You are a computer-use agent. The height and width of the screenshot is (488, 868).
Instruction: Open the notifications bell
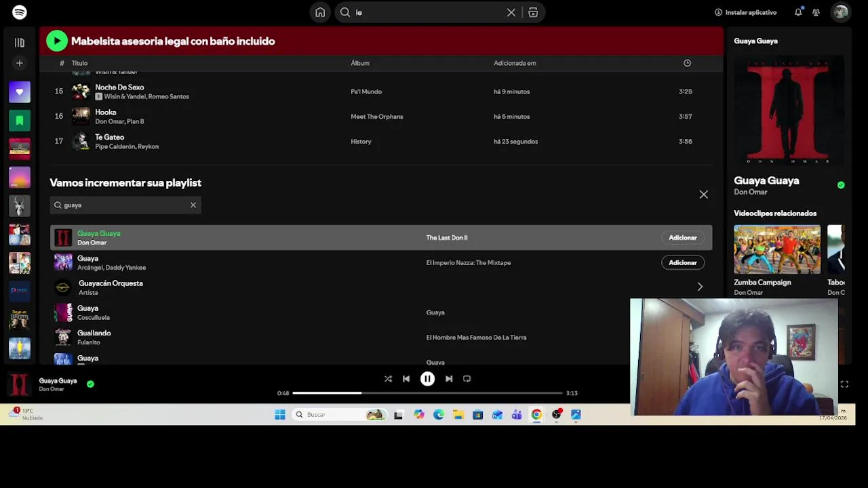(x=798, y=12)
